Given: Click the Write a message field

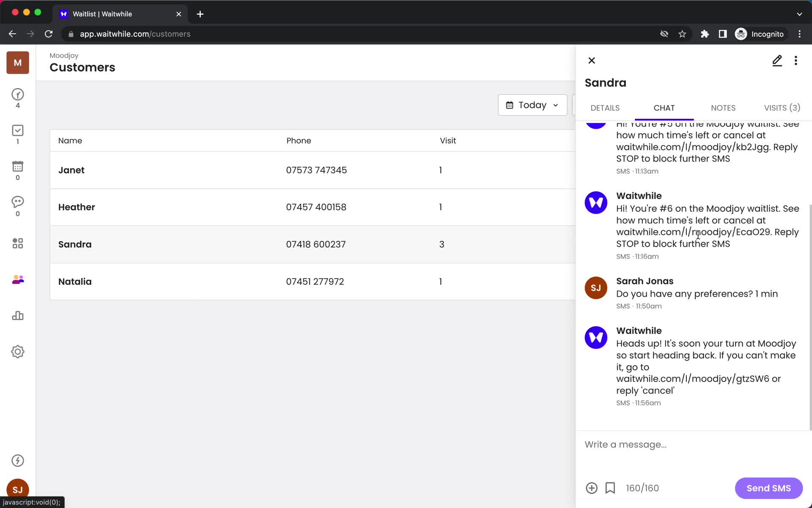Looking at the screenshot, I should (x=694, y=444).
